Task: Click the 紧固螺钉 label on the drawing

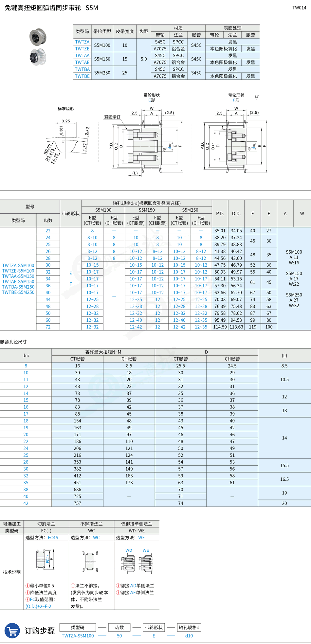Action: coord(112,117)
